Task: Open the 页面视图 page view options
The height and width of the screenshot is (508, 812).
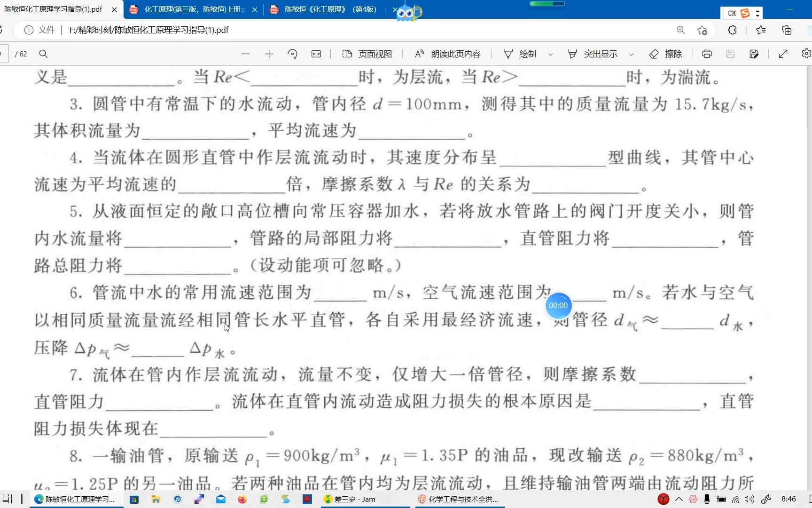Action: [367, 54]
